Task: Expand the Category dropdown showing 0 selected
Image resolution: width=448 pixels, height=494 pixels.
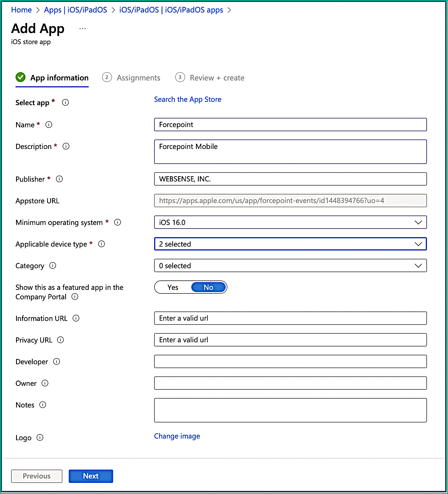Action: [x=290, y=265]
